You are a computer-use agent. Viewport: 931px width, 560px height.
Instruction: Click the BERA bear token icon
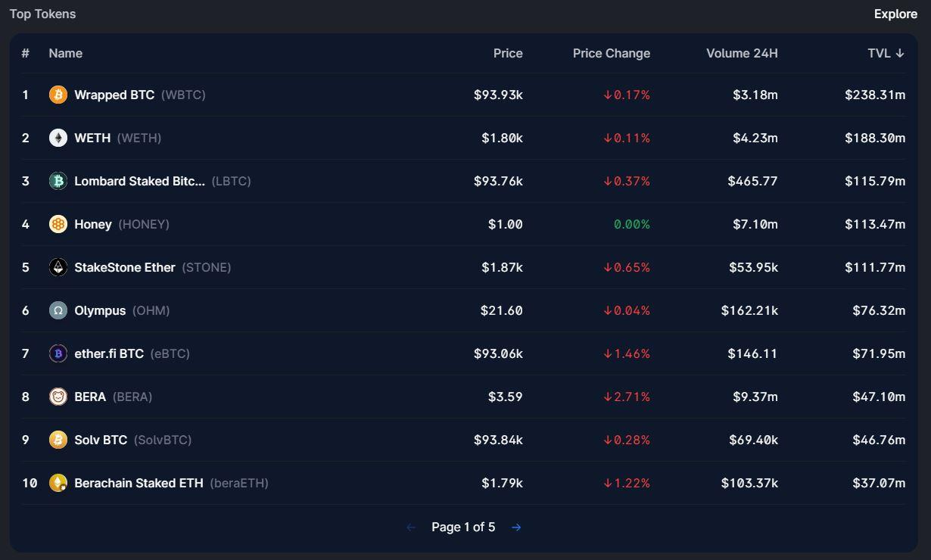click(x=58, y=397)
